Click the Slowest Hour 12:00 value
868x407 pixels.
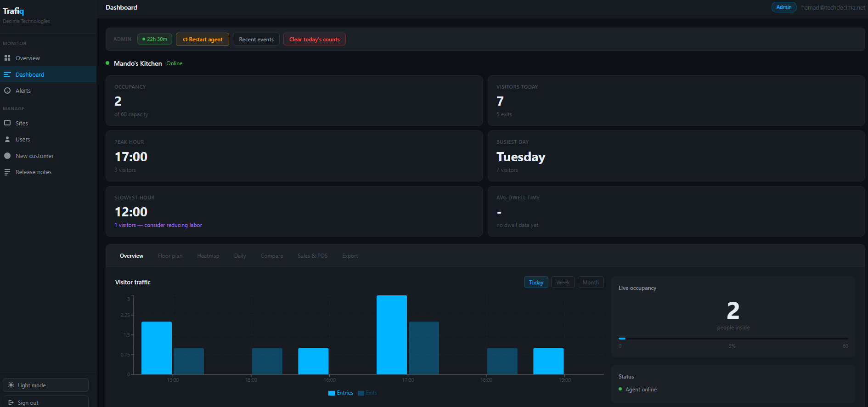coord(131,212)
